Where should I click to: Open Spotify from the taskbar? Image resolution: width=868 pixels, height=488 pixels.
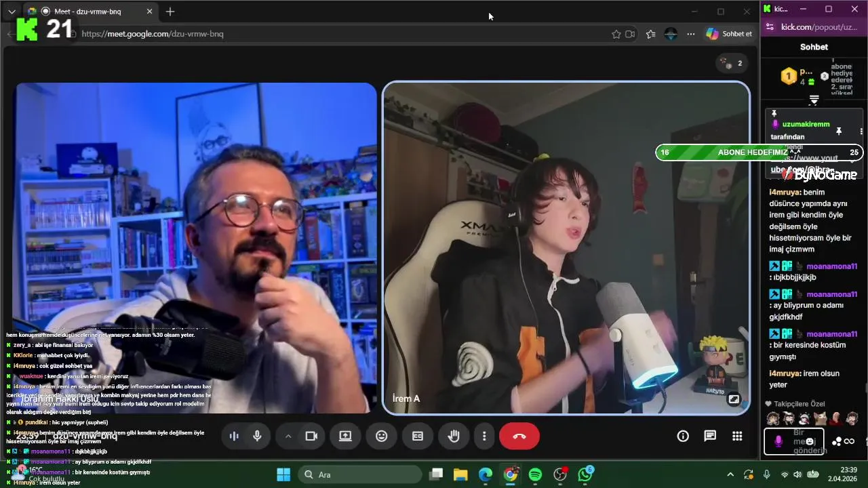(x=535, y=474)
